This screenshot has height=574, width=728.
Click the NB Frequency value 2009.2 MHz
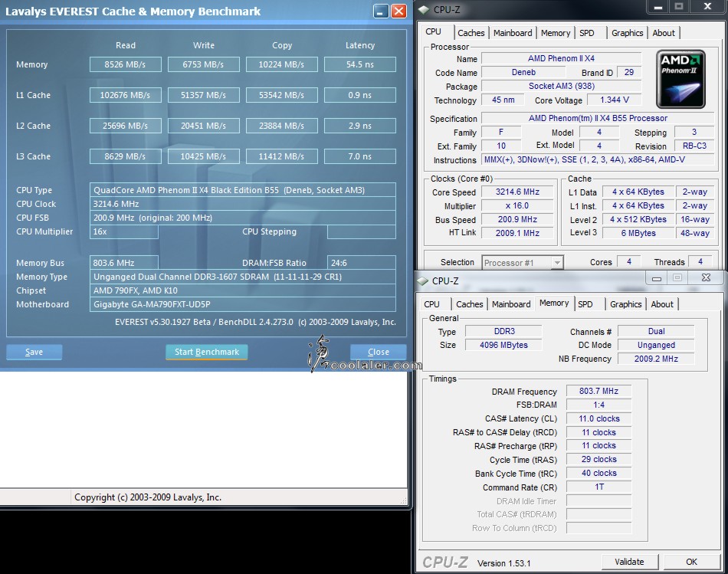656,359
